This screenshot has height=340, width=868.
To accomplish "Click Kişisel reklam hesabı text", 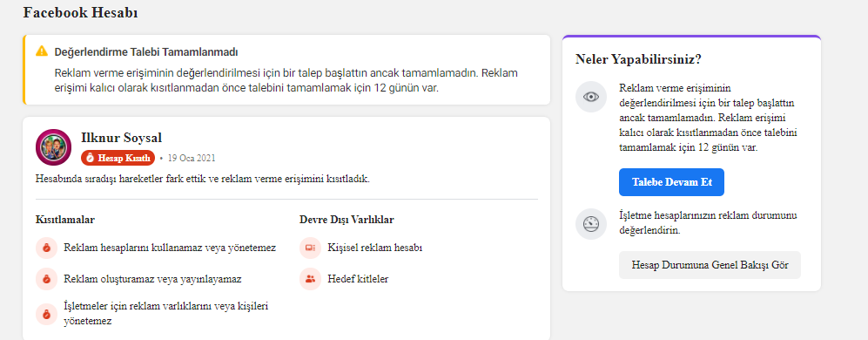I will [x=374, y=248].
